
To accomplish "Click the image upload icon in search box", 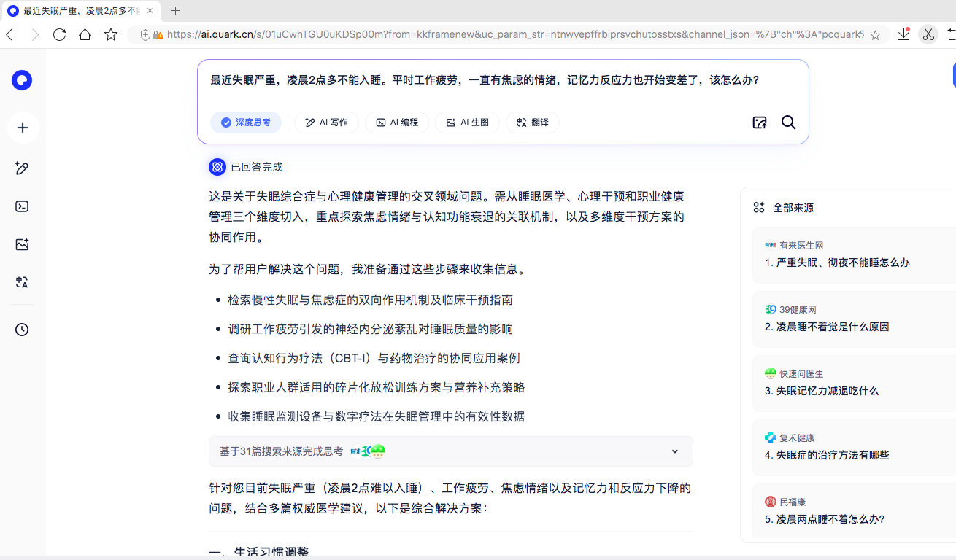I will point(760,122).
